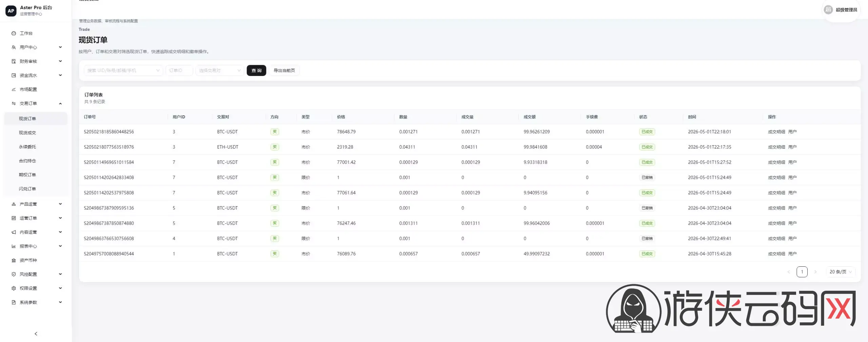Click the 市场配置 chart icon
868x342 pixels.
pyautogui.click(x=14, y=89)
